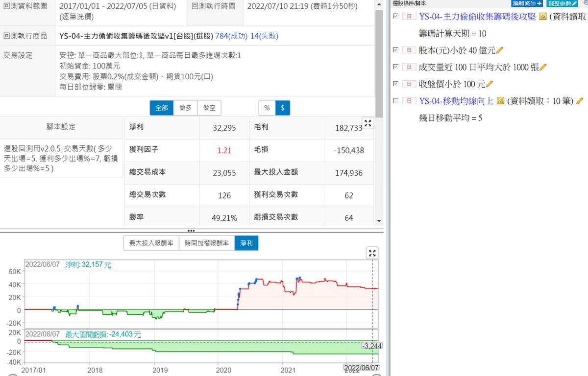
Task: Switch statistics display to percent mode
Action: pyautogui.click(x=267, y=108)
